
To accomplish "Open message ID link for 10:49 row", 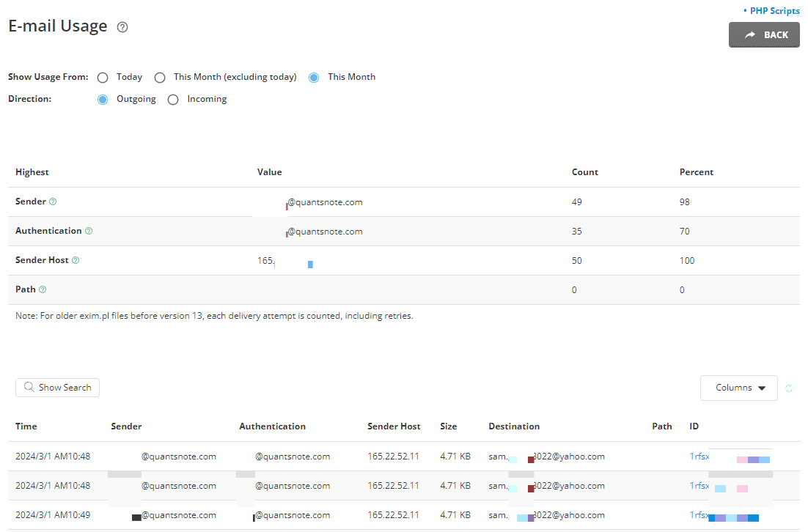I will [x=699, y=515].
